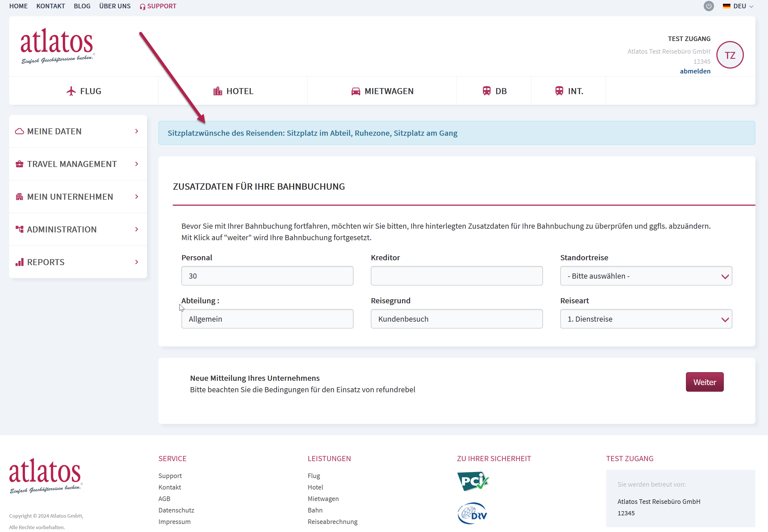Viewport: 768px width, 532px height.
Task: Switch to the HOTEL tab
Action: 233,91
